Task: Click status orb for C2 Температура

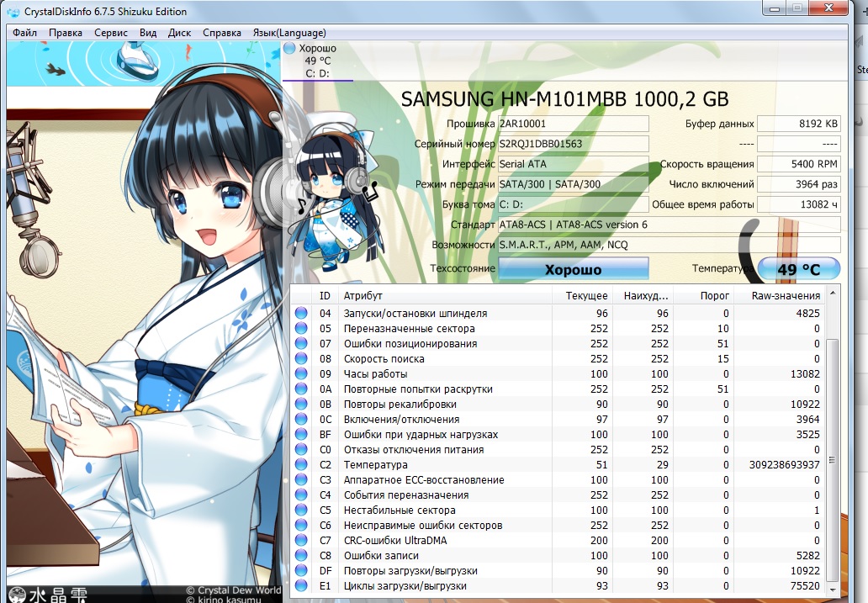Action: 301,464
